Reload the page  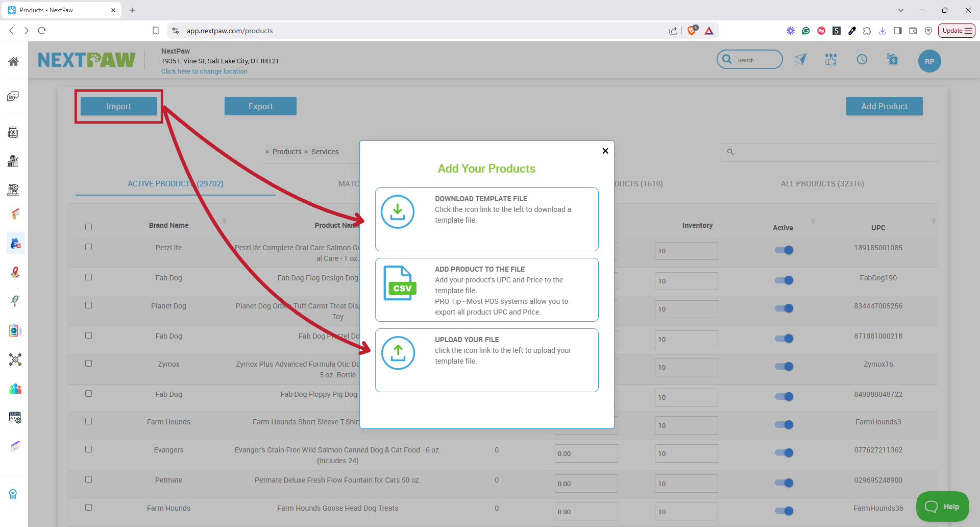tap(42, 31)
